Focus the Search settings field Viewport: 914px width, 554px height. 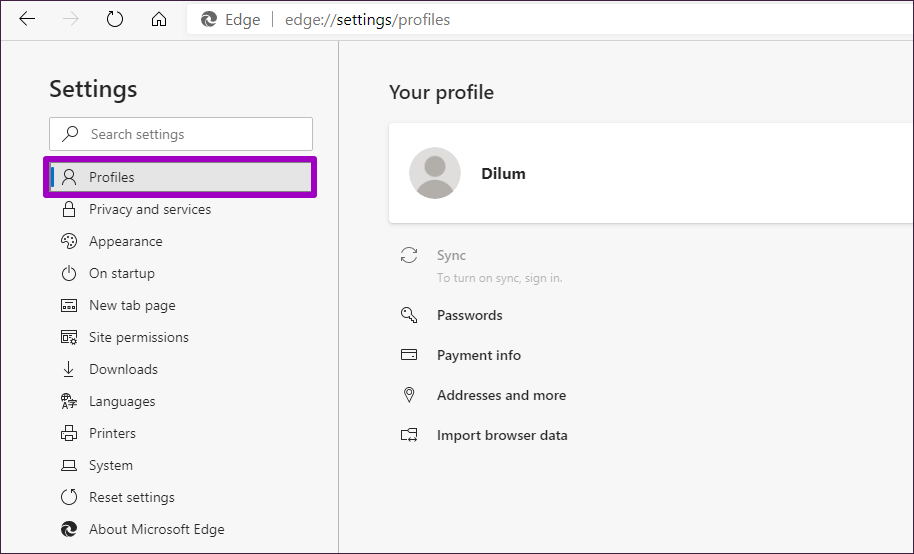[181, 134]
